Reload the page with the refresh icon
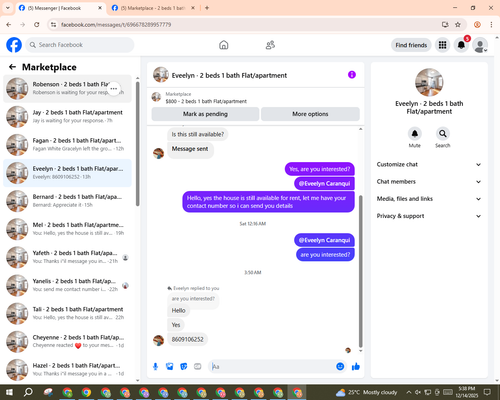Image resolution: width=500 pixels, height=400 pixels. click(x=37, y=25)
